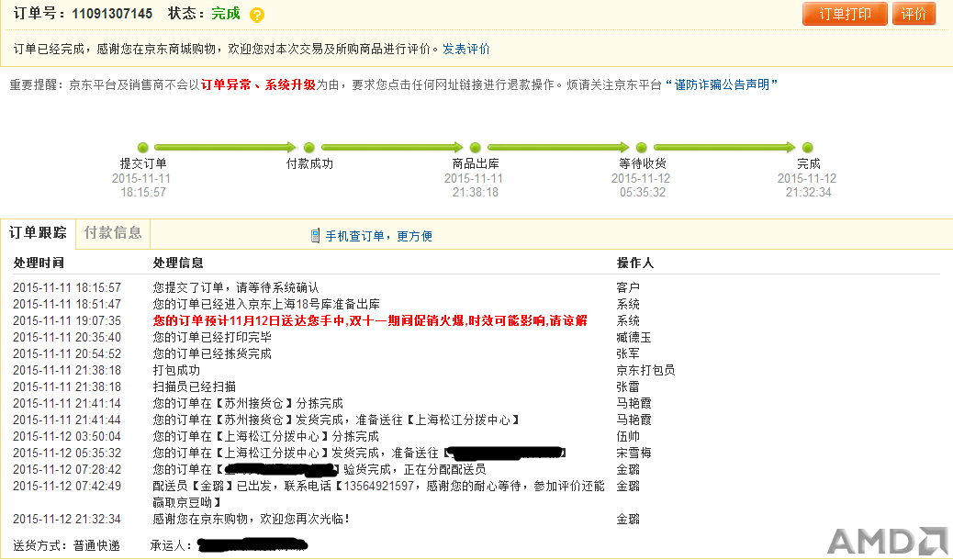Image resolution: width=953 pixels, height=560 pixels.
Task: Click the 评价 button
Action: click(x=914, y=14)
